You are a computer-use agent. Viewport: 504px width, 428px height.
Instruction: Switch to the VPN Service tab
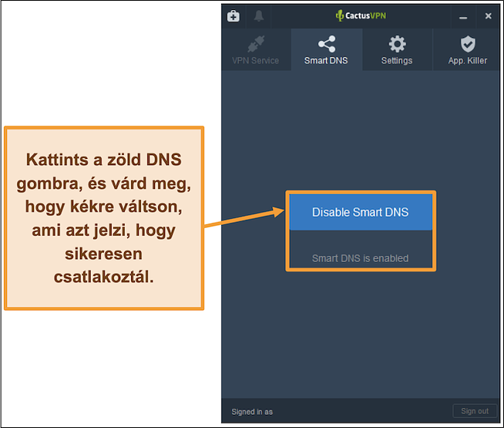(256, 50)
